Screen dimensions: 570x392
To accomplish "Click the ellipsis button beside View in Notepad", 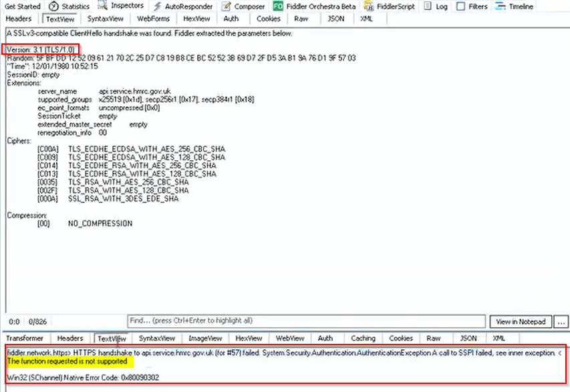I will click(x=561, y=321).
